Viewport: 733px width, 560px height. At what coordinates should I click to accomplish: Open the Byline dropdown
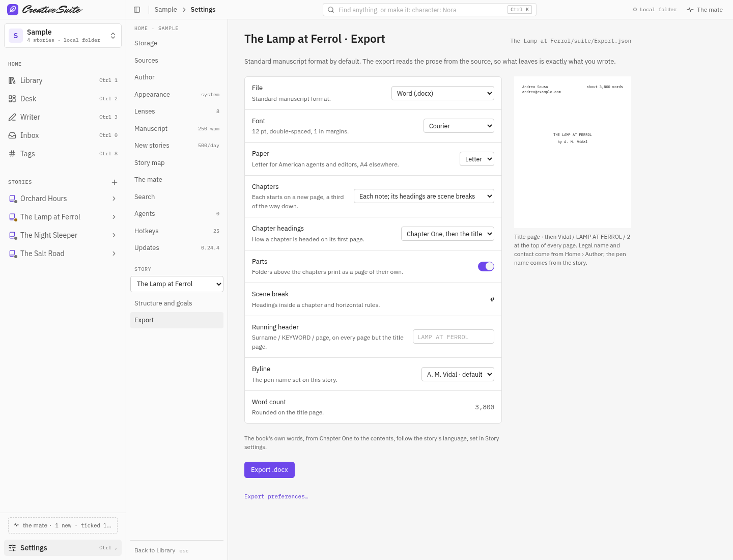458,374
